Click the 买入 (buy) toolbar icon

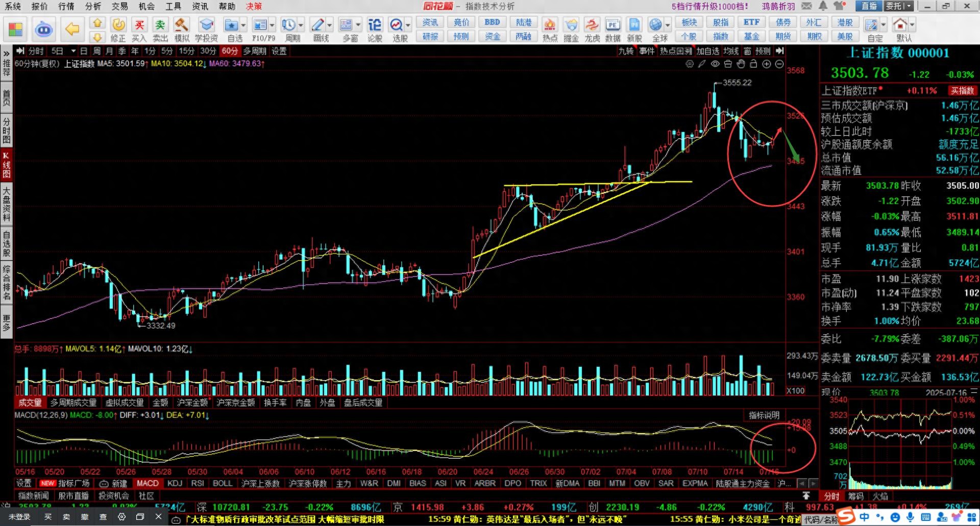[139, 30]
